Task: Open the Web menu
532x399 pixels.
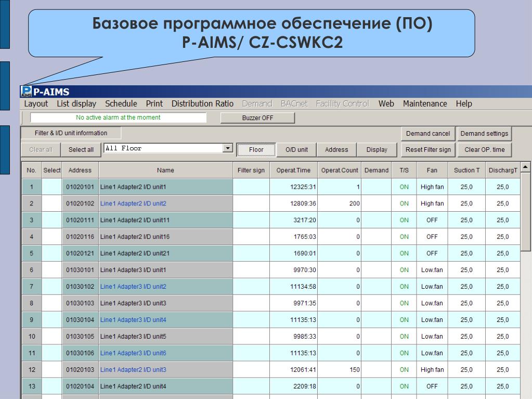Action: [x=386, y=104]
